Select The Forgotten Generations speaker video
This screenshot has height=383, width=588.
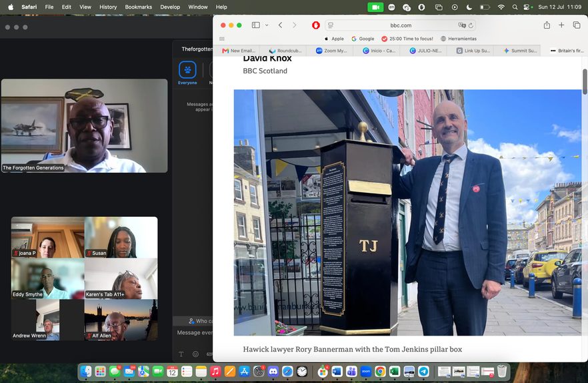coord(85,126)
